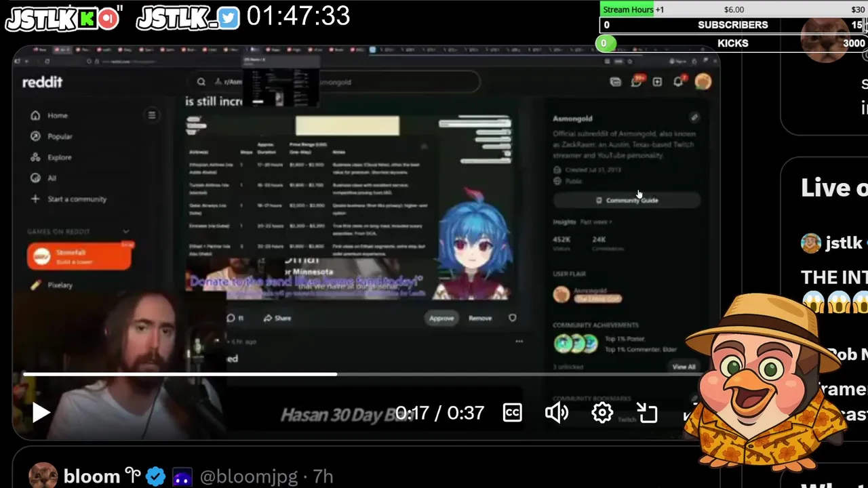Click the user flair avatar

tap(561, 295)
